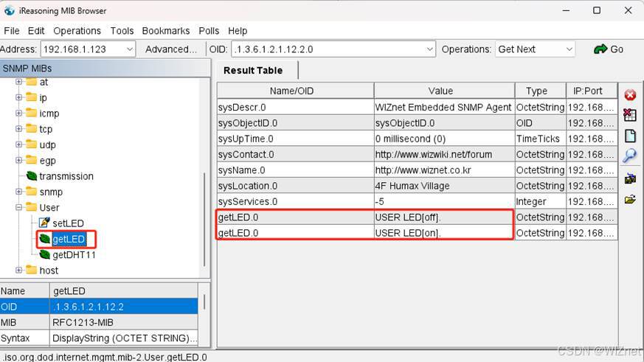Image resolution: width=644 pixels, height=362 pixels.
Task: Select the sysUpTime.0 result row
Action: coord(417,139)
